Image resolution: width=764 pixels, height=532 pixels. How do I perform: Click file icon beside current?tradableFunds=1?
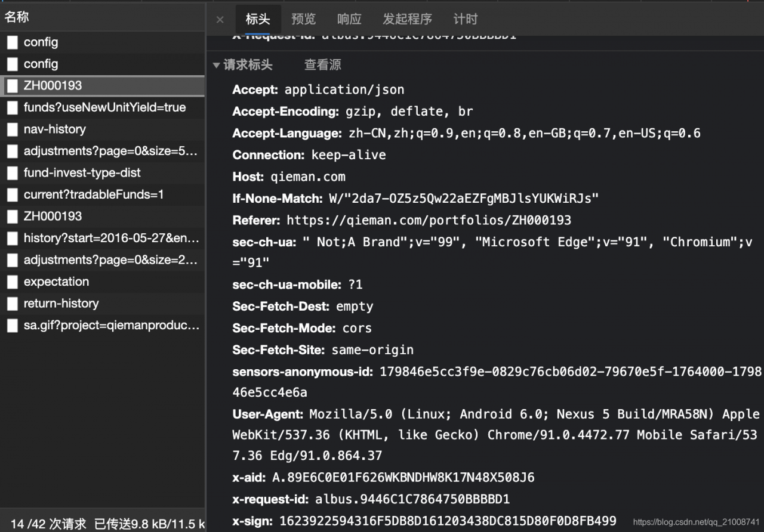point(13,194)
